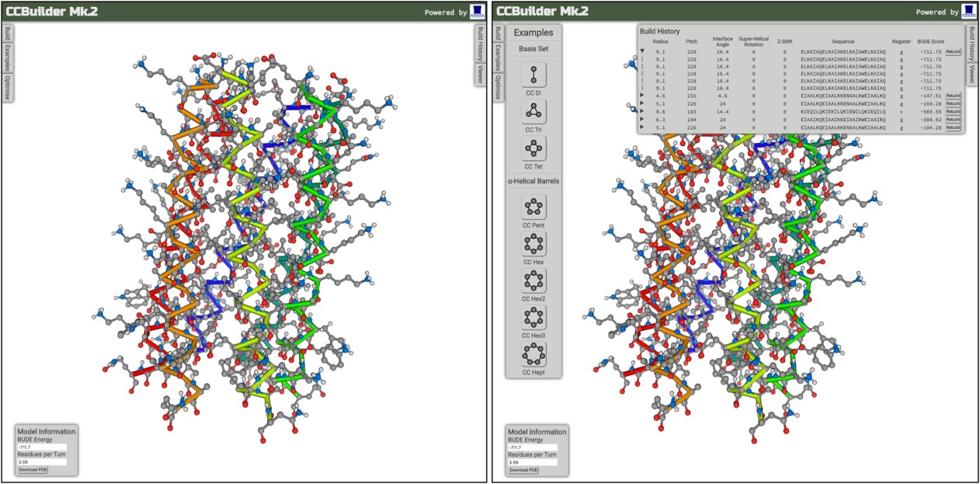Click the Super-Helical Rotation column header
Viewport: 980px width, 484px height.
pos(756,41)
